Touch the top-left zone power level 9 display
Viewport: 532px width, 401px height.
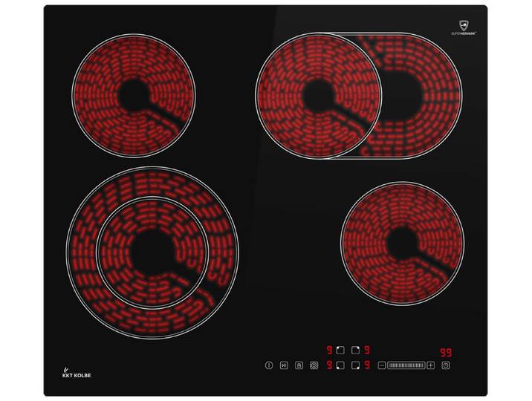tap(329, 351)
